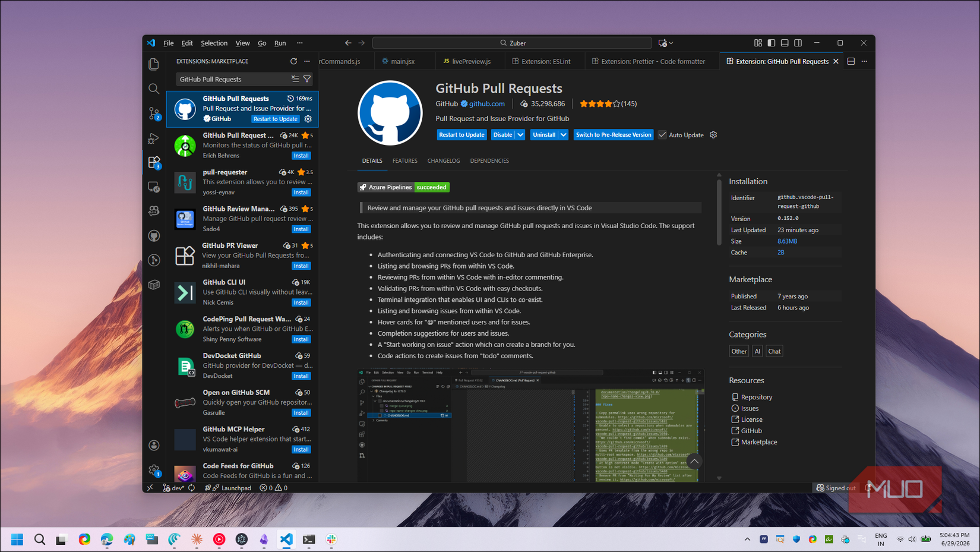The width and height of the screenshot is (980, 552).
Task: Open the Manage gear in activity bar
Action: point(154,470)
